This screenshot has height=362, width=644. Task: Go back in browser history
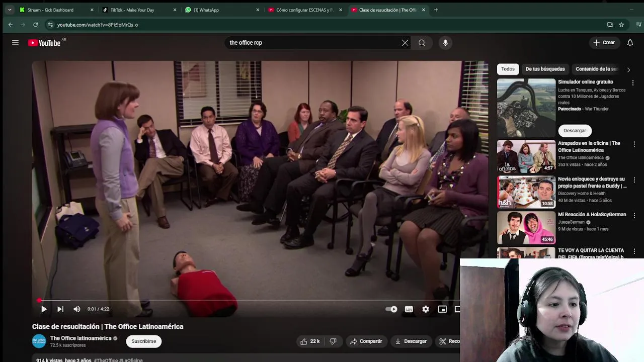tap(11, 25)
